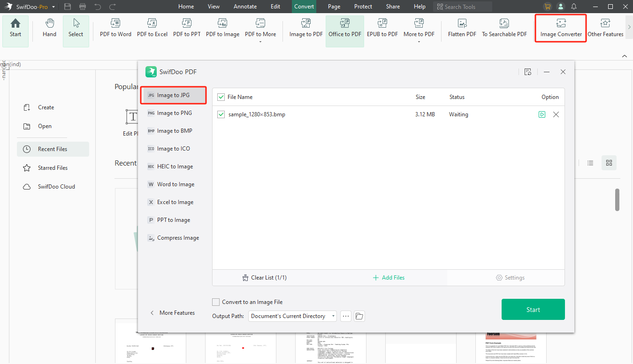Open the notifications bell
633x364 pixels.
tap(573, 7)
